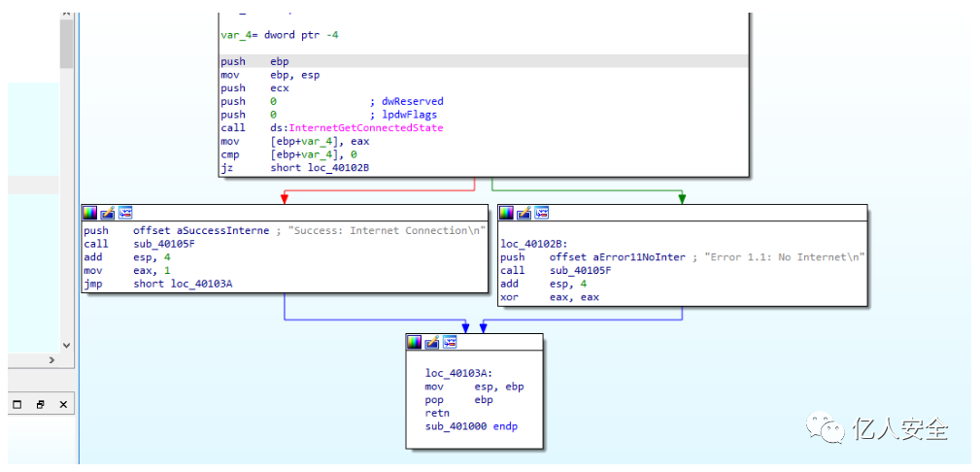The image size is (980, 472).
Task: Click add esp, 4 in Success node
Action: tap(127, 257)
